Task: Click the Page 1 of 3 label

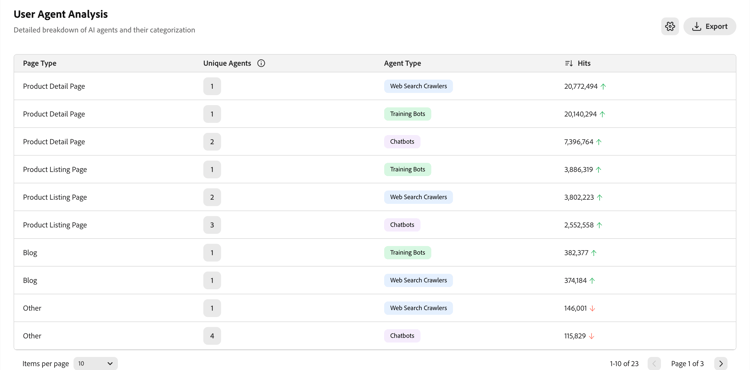Action: [x=687, y=364]
